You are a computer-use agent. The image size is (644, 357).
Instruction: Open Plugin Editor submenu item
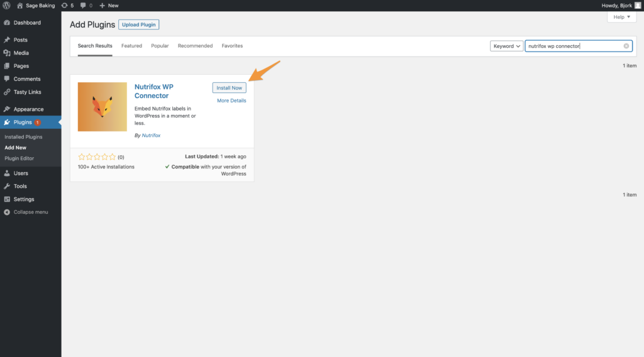point(19,158)
